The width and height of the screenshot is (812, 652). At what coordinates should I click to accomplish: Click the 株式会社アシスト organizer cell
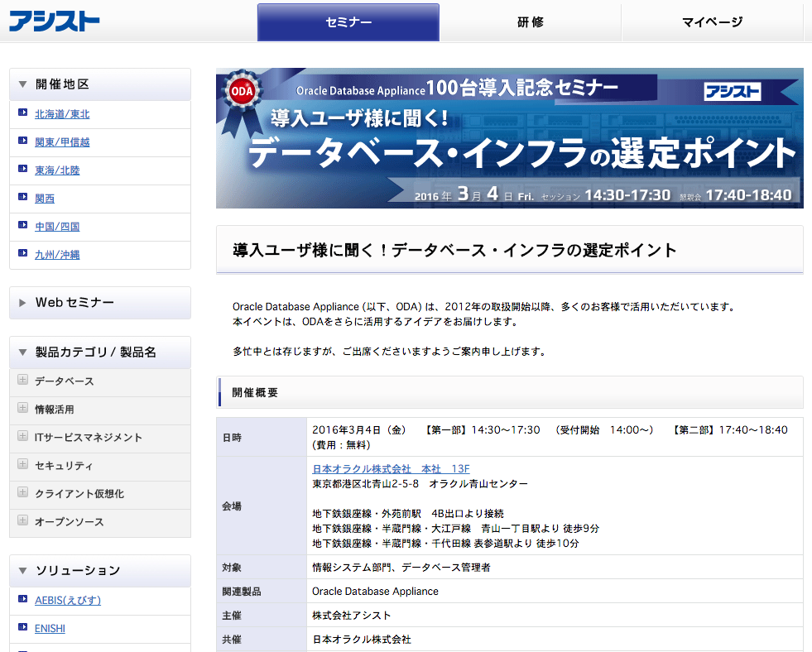click(x=555, y=616)
